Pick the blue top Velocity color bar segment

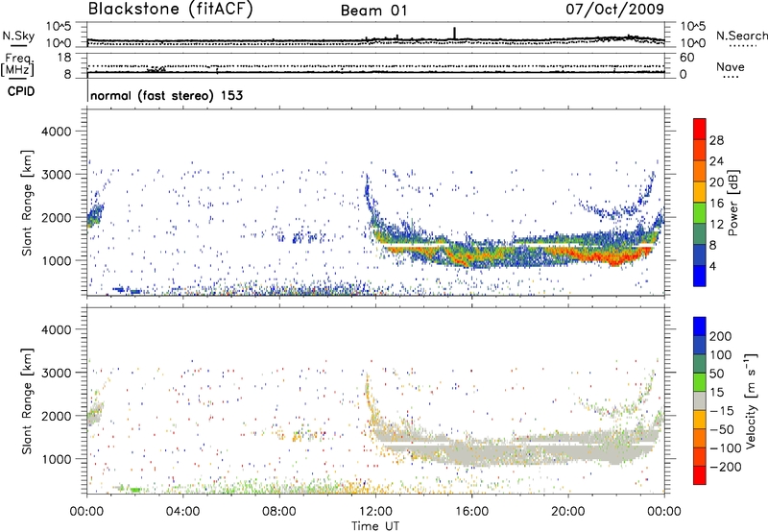tap(700, 330)
